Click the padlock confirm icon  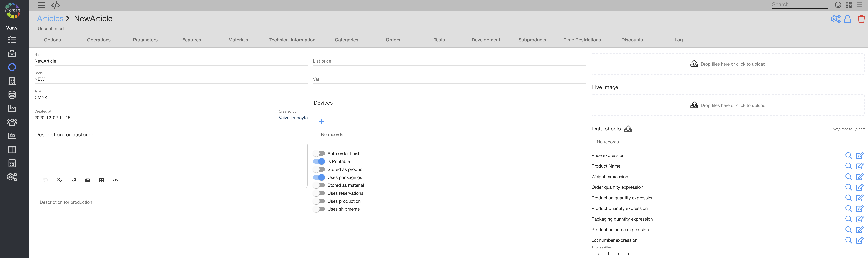(x=847, y=19)
